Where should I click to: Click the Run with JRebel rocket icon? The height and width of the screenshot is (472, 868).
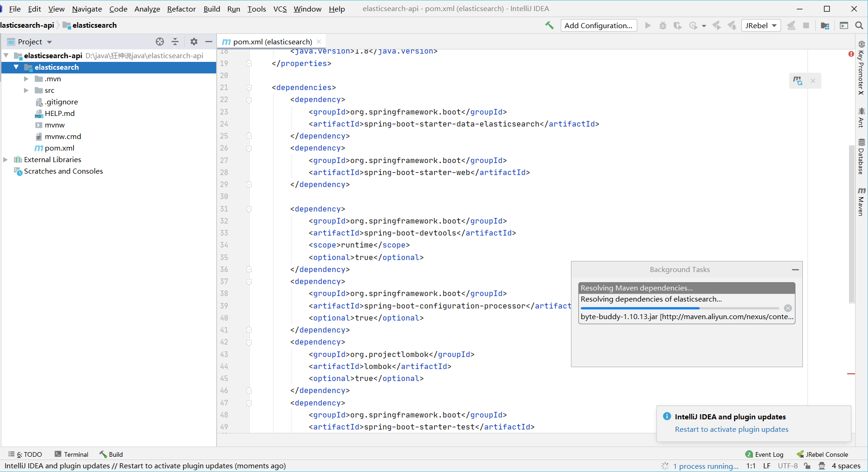(716, 25)
